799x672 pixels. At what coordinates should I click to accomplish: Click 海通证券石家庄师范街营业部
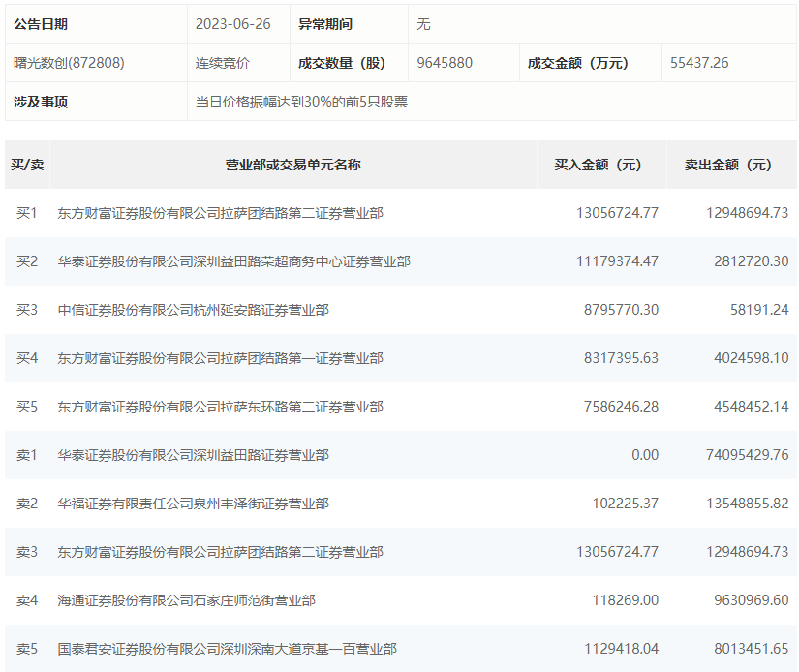coord(187,599)
